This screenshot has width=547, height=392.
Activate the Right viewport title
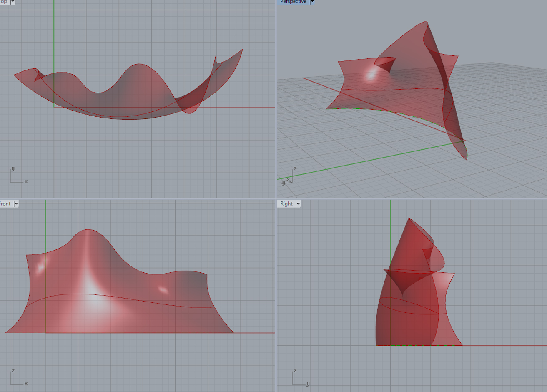tap(286, 204)
